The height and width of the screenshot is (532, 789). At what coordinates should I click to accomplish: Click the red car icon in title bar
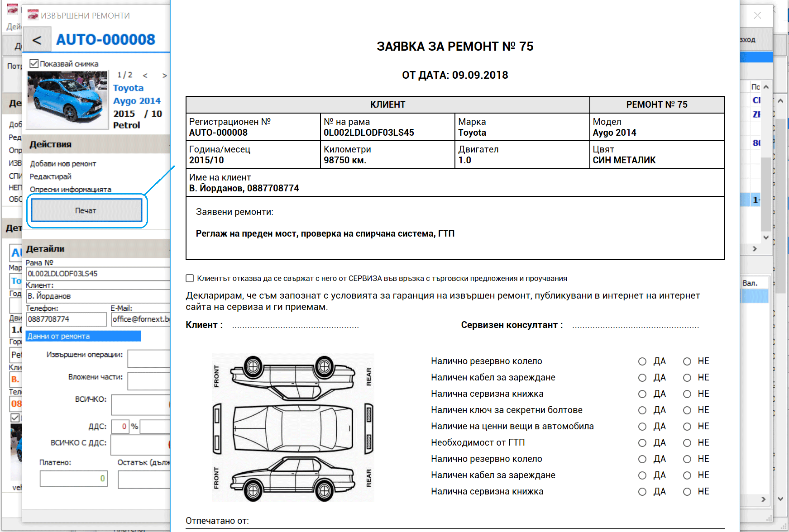click(x=33, y=15)
